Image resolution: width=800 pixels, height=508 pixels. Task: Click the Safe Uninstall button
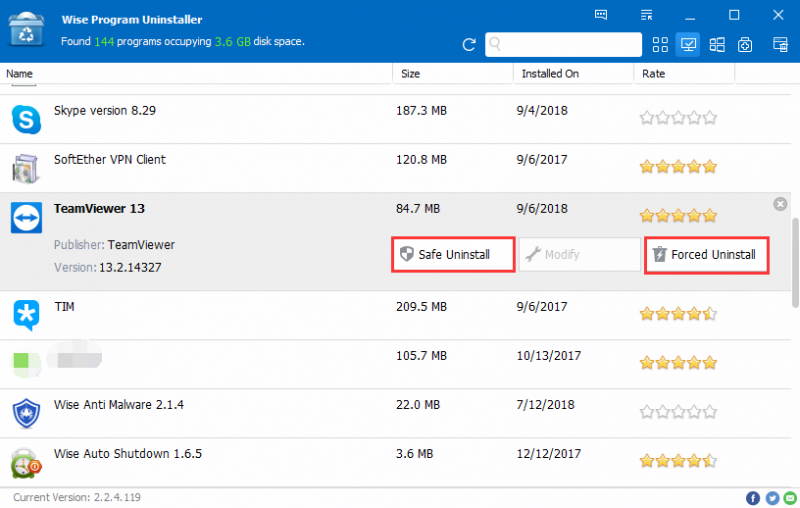[453, 255]
